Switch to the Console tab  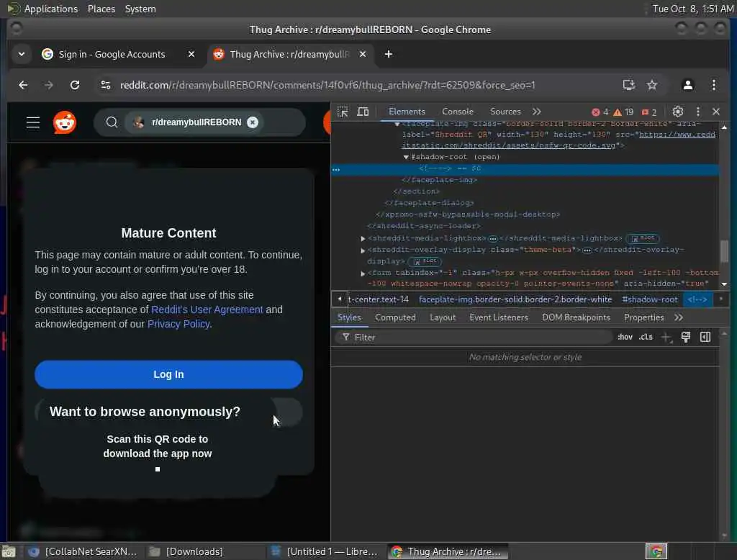[457, 112]
